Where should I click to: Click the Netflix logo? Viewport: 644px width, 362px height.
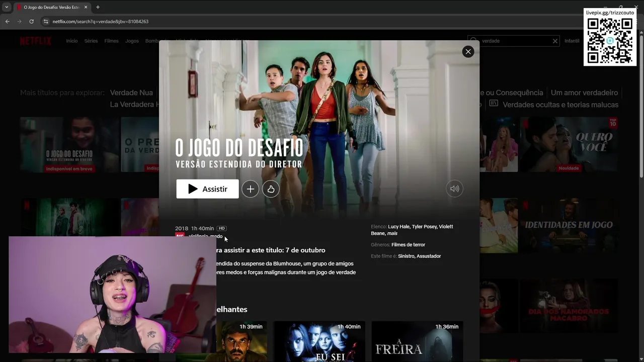[36, 41]
